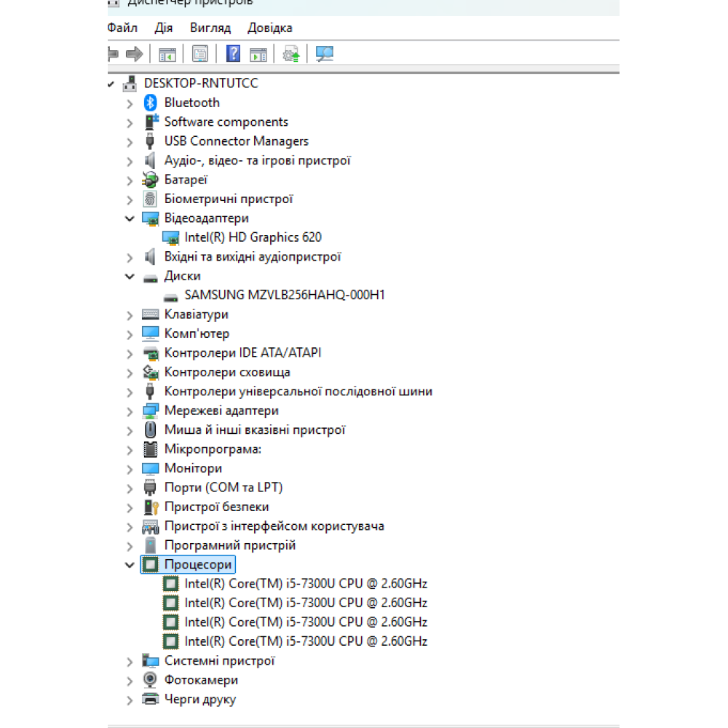Collapse the Диски category
Screen dimensions: 728x728
[x=130, y=277]
